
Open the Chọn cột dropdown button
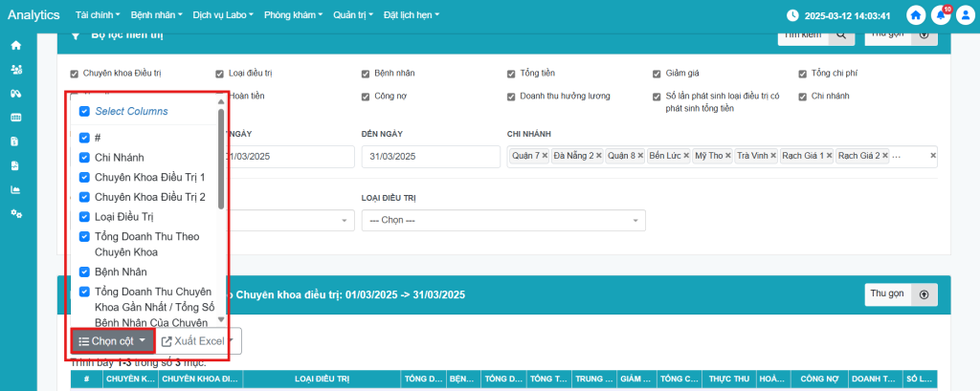tap(112, 341)
